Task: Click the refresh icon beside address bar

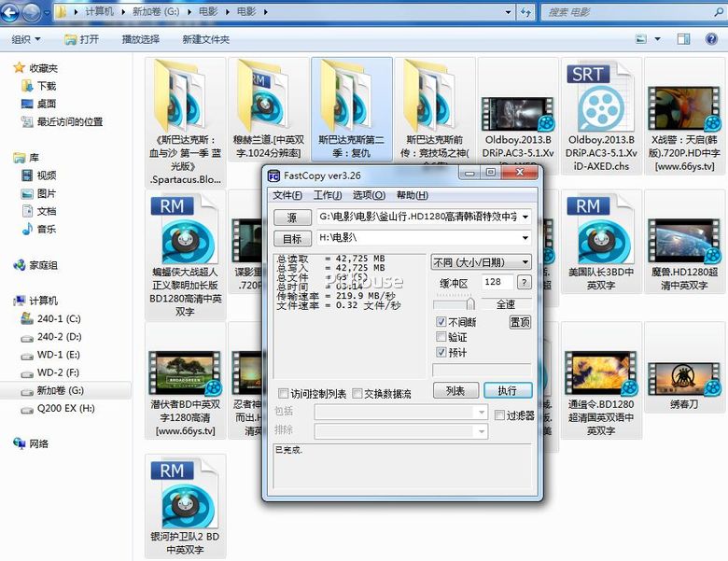Action: [x=526, y=12]
